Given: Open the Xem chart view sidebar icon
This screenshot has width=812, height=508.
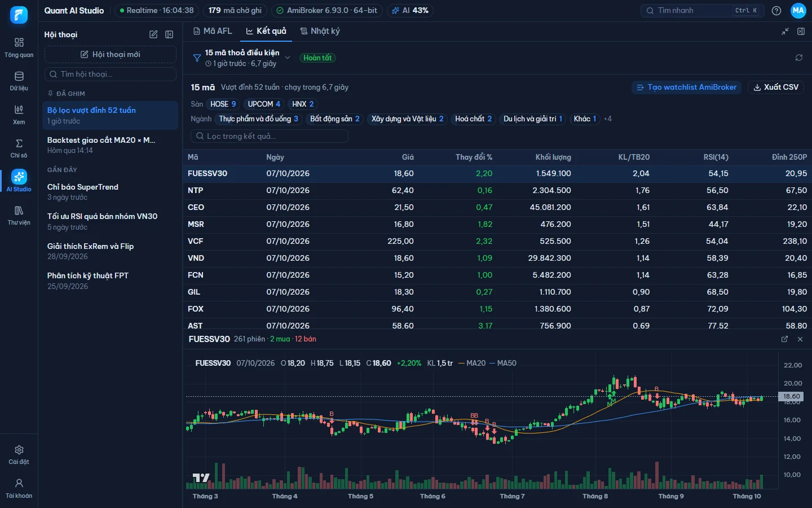Looking at the screenshot, I should [19, 115].
